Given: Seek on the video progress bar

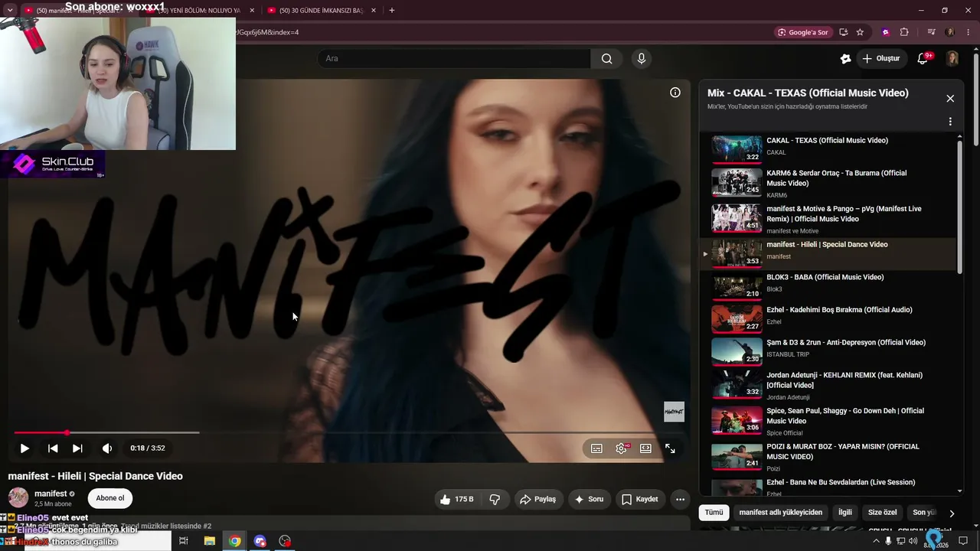Looking at the screenshot, I should [348, 433].
